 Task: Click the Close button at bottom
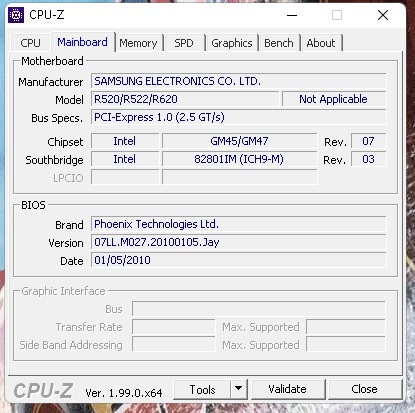pos(364,389)
